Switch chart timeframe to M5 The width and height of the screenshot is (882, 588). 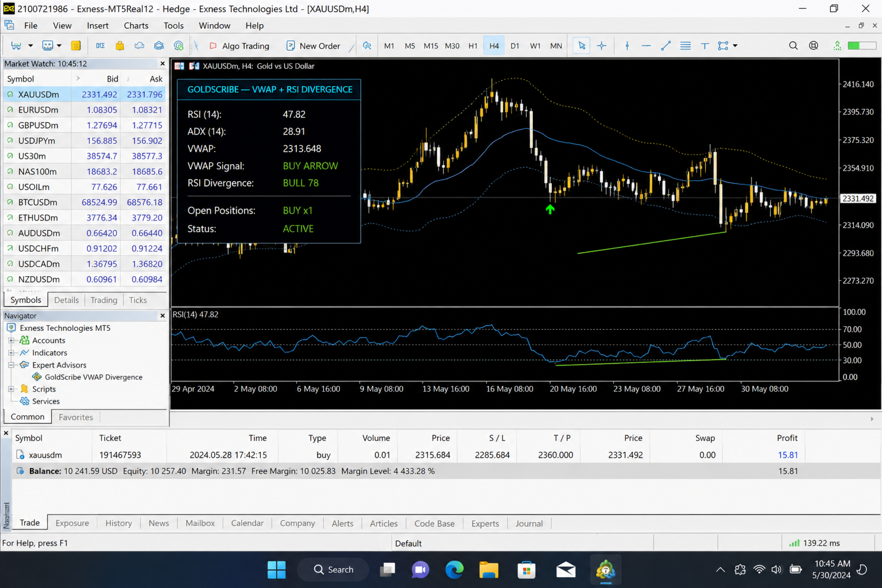tap(410, 46)
